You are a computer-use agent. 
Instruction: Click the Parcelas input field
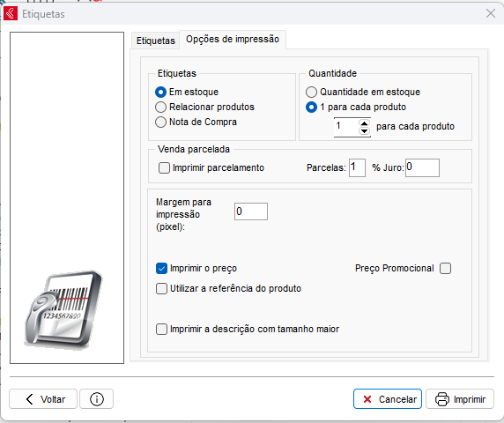[x=357, y=167]
